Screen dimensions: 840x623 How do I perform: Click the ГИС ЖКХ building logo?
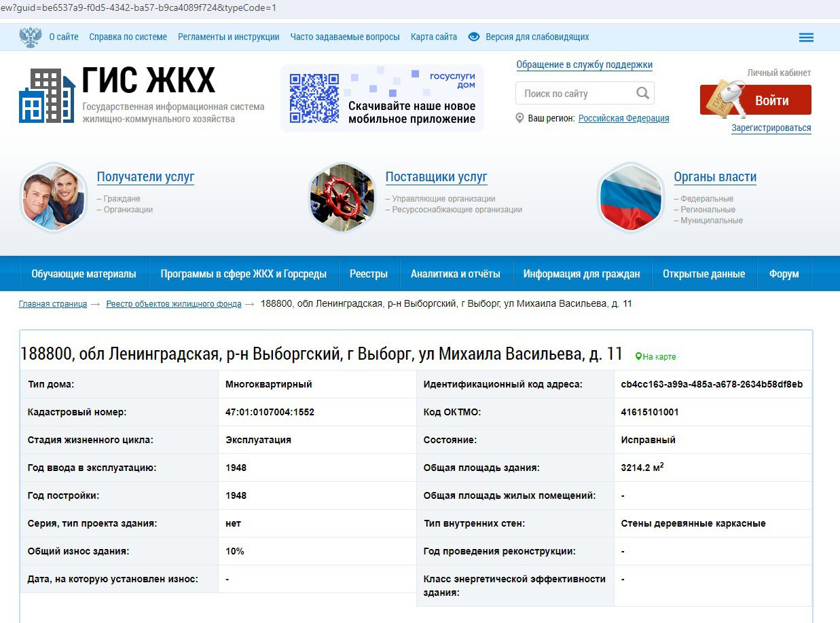(x=46, y=96)
